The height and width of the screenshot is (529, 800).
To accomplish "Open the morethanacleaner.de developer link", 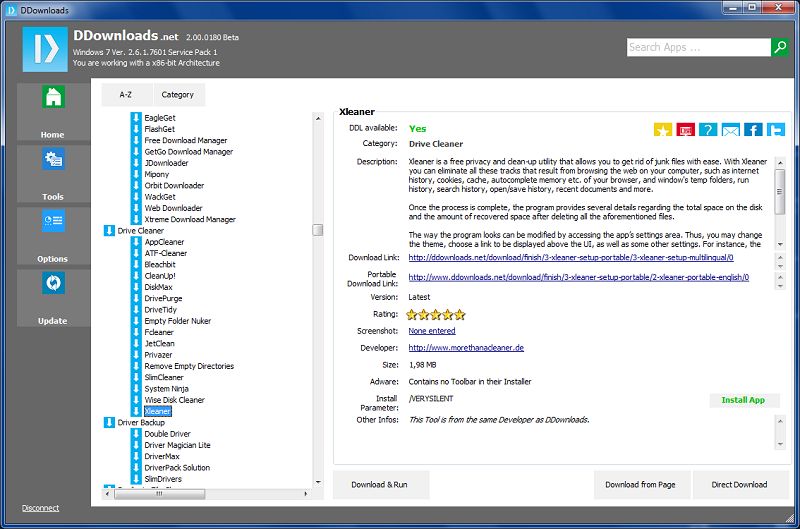I will point(465,348).
